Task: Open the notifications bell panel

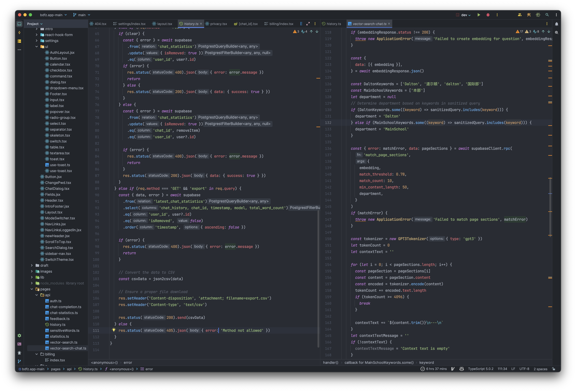Action: [x=556, y=24]
